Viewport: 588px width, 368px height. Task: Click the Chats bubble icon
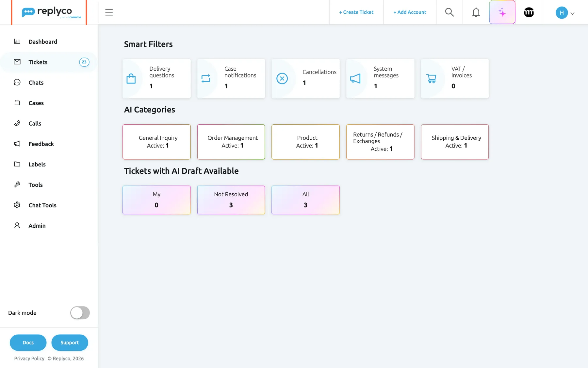(x=17, y=82)
